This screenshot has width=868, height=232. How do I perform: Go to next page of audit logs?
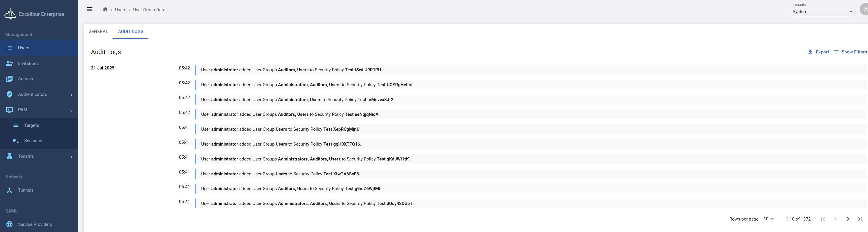(x=848, y=219)
